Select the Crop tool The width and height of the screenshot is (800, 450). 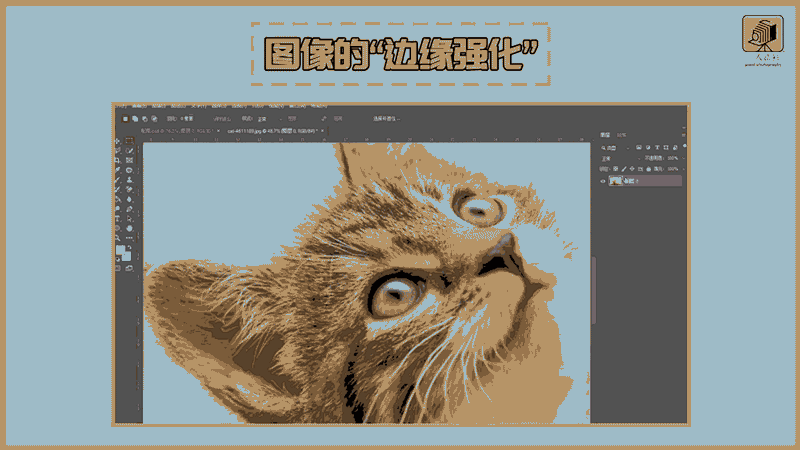pos(118,160)
